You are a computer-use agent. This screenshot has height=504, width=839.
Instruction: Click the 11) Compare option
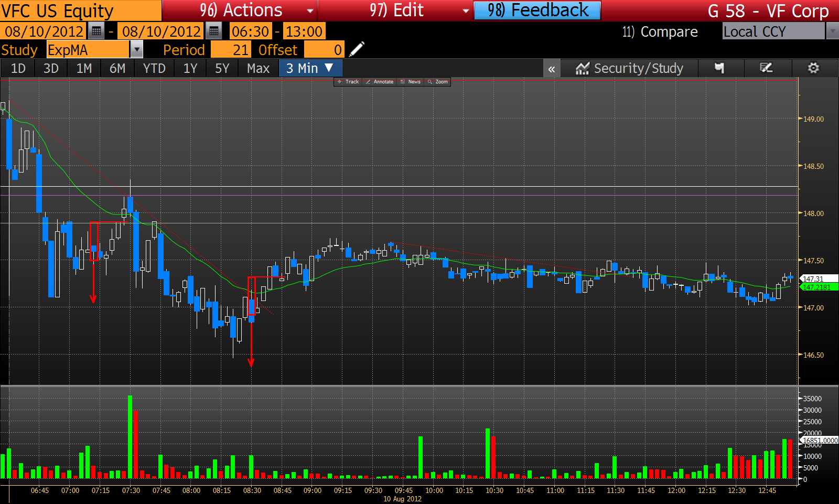pyautogui.click(x=660, y=32)
